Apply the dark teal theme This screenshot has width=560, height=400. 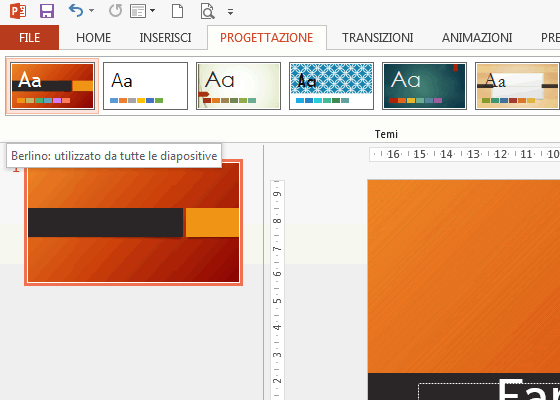(424, 86)
